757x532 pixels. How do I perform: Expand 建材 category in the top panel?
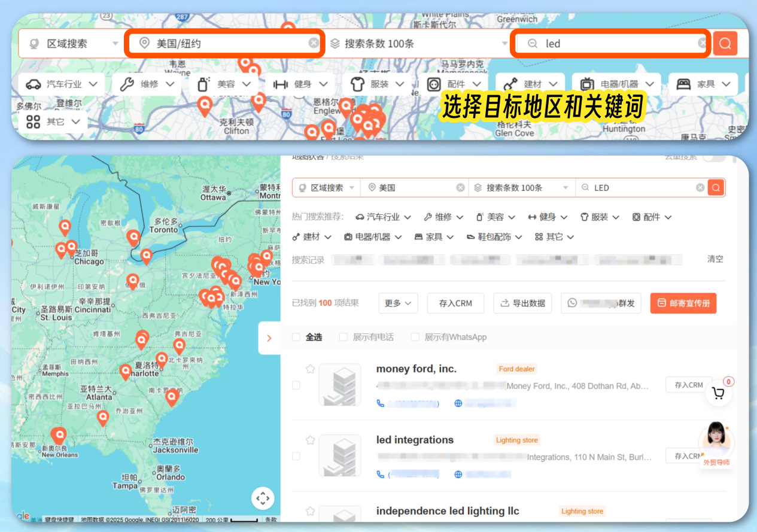pos(530,84)
